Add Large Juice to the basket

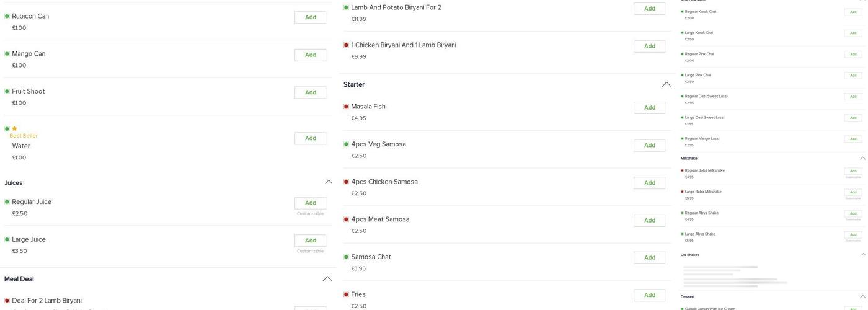310,241
